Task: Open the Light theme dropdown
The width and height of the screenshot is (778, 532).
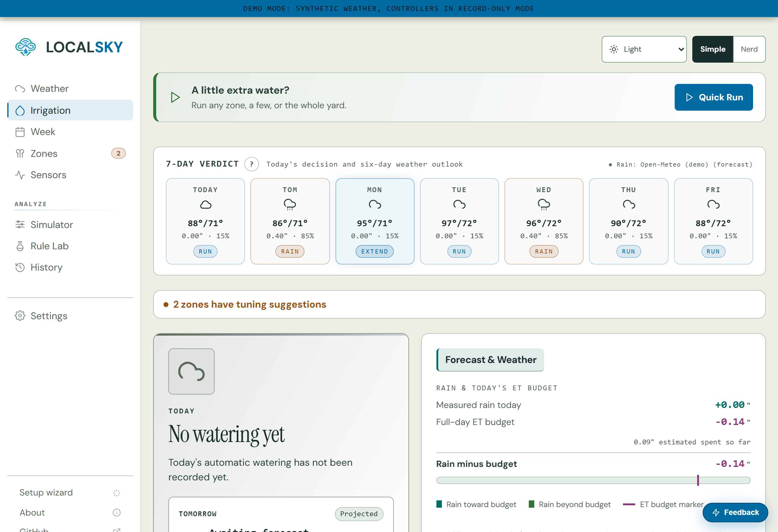Action: [644, 49]
